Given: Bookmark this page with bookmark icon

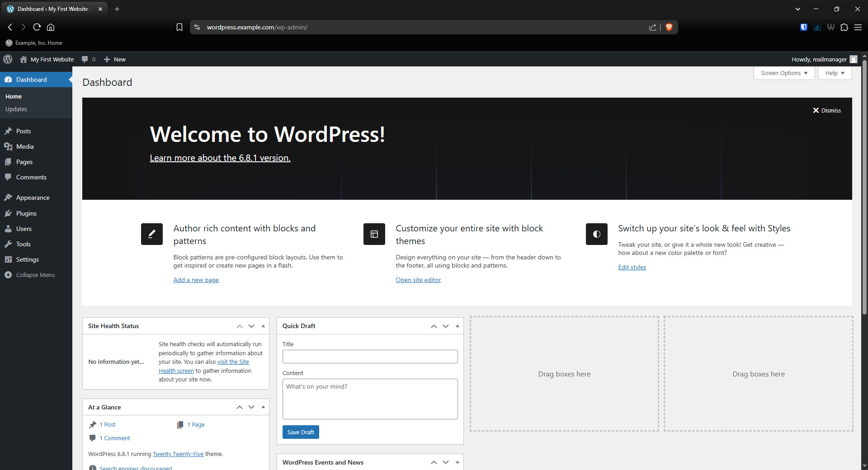Looking at the screenshot, I should point(179,27).
